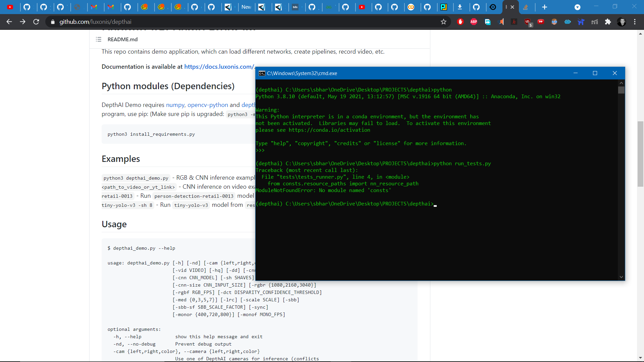Reload the GitHub page

pos(36,22)
